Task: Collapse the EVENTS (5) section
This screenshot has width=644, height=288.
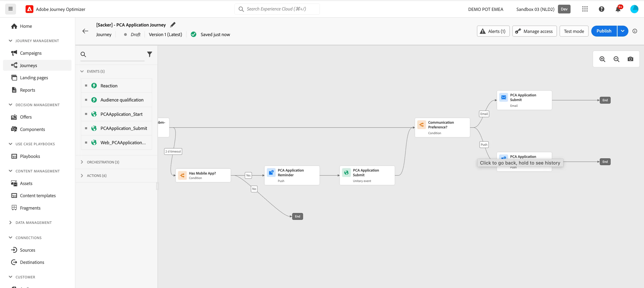Action: [x=82, y=71]
